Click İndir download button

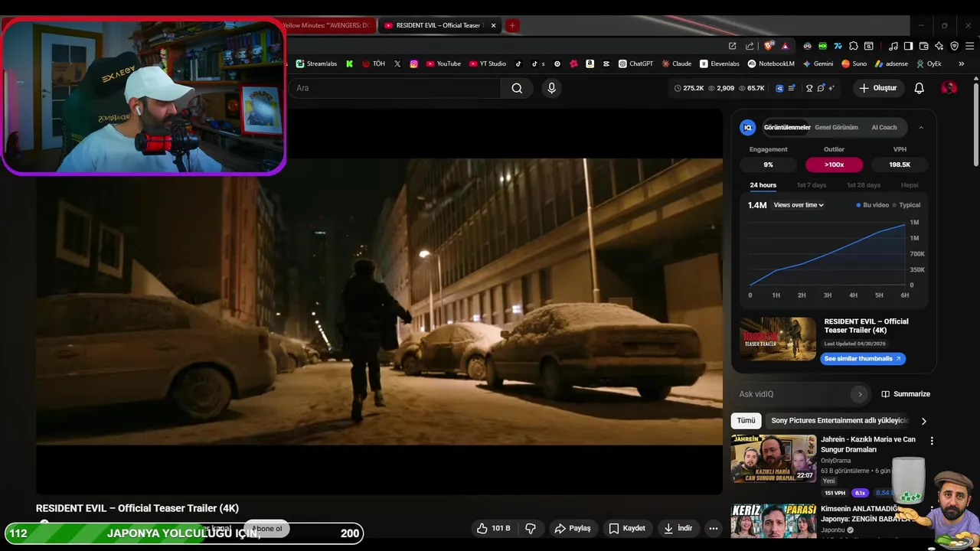[678, 528]
